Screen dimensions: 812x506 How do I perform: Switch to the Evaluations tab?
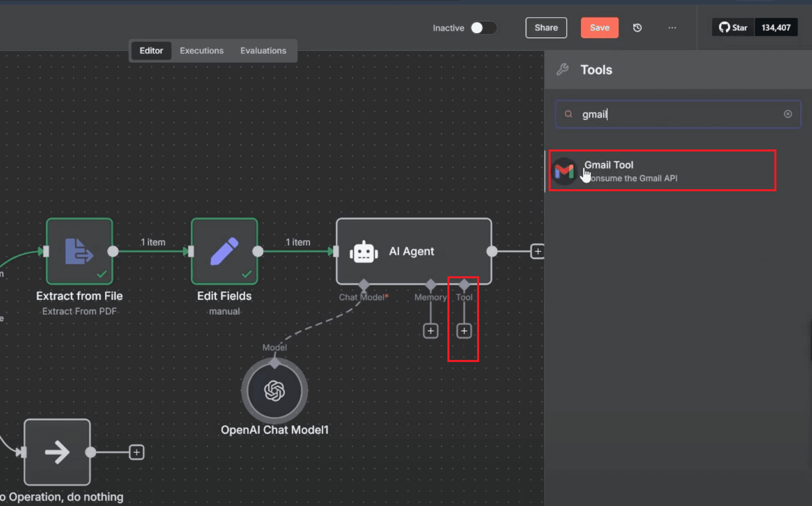263,51
